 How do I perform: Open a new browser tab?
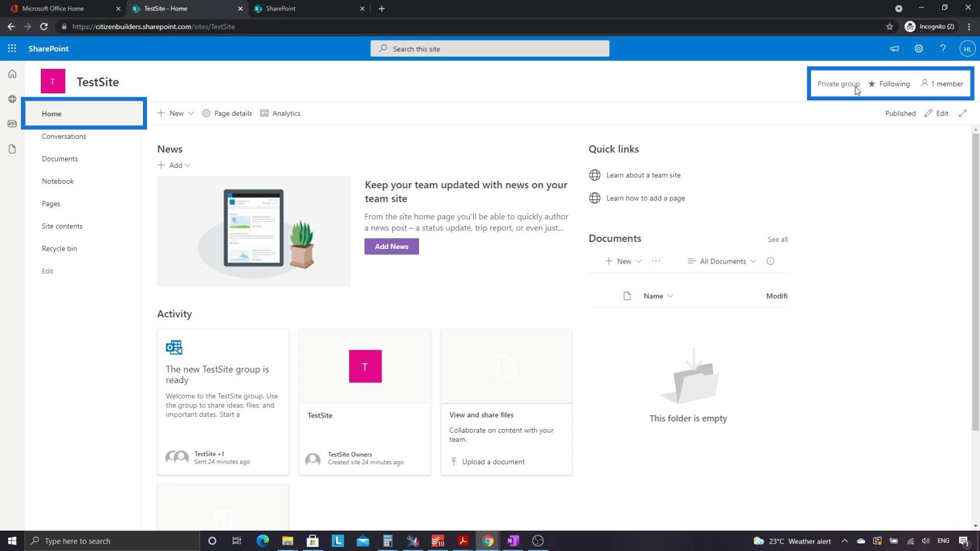pos(381,9)
